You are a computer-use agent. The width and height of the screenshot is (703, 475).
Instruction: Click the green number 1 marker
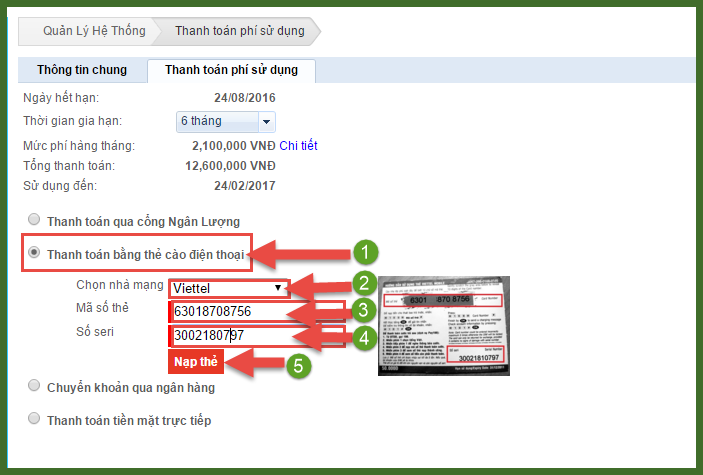pyautogui.click(x=366, y=252)
